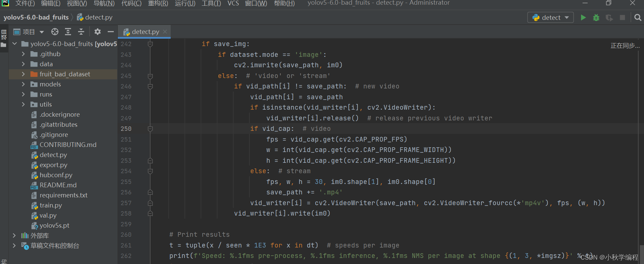Open 视图(V) menu
Viewport: 644px width, 264px height.
77,3
